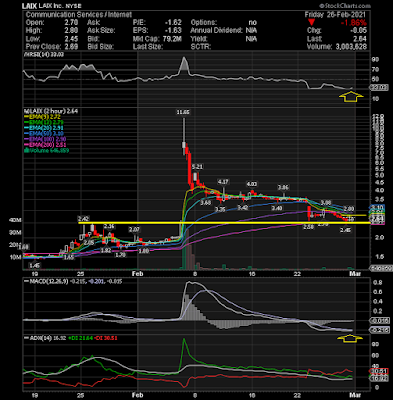
Task: Click the blue EMA(50) legend entry
Action: click(x=43, y=133)
